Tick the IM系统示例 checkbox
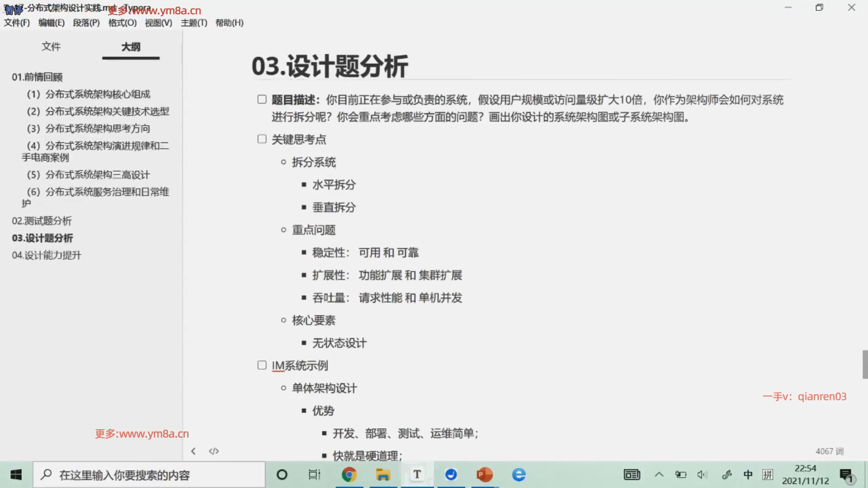The height and width of the screenshot is (488, 868). coord(262,365)
